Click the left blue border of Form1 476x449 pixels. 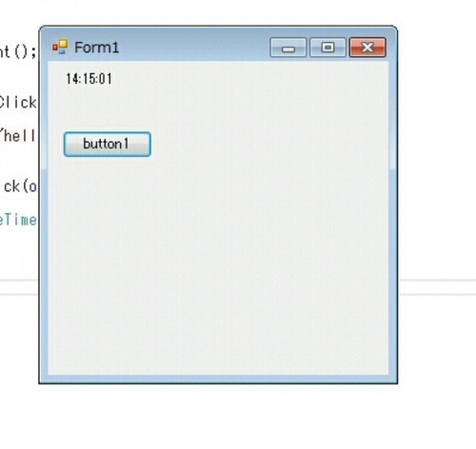(44, 254)
